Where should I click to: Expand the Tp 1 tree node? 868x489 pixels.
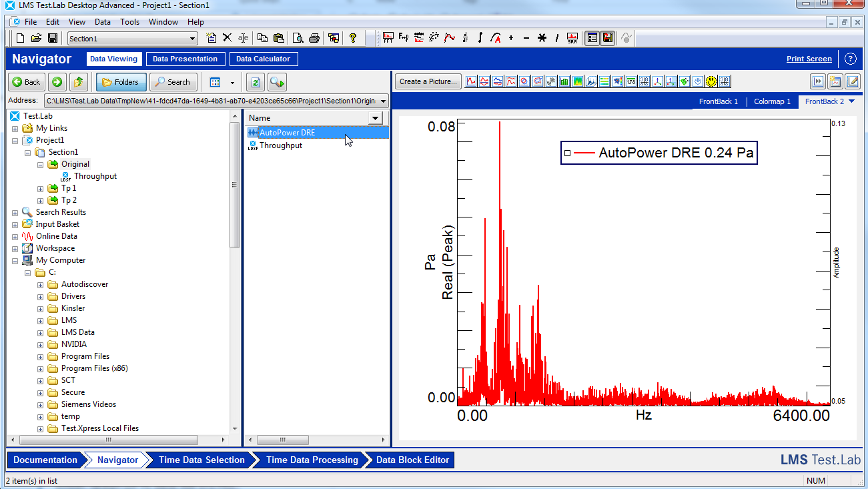[x=40, y=189]
